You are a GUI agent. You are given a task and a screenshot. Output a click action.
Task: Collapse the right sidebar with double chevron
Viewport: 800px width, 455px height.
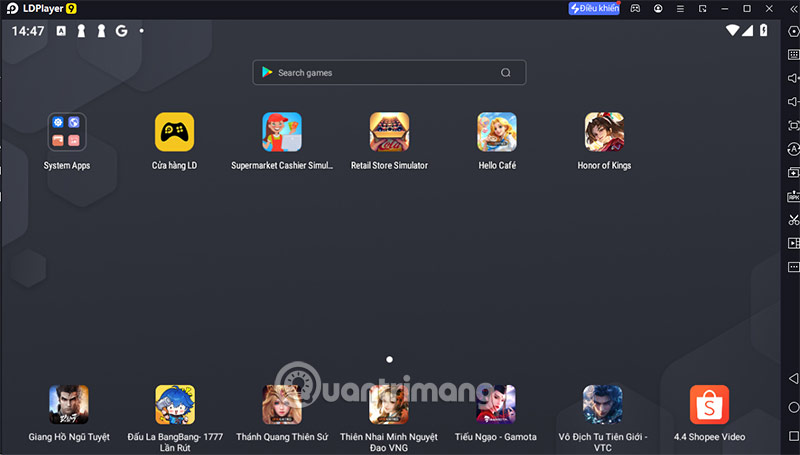794,9
